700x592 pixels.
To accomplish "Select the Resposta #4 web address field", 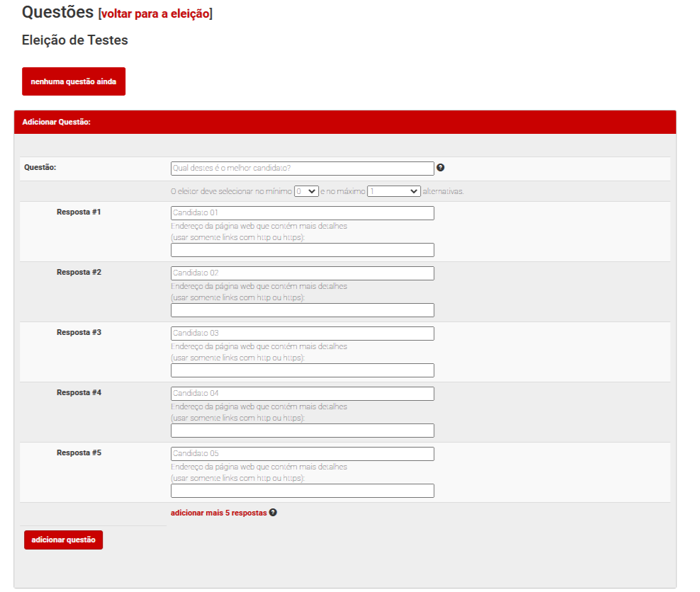I will 302,431.
